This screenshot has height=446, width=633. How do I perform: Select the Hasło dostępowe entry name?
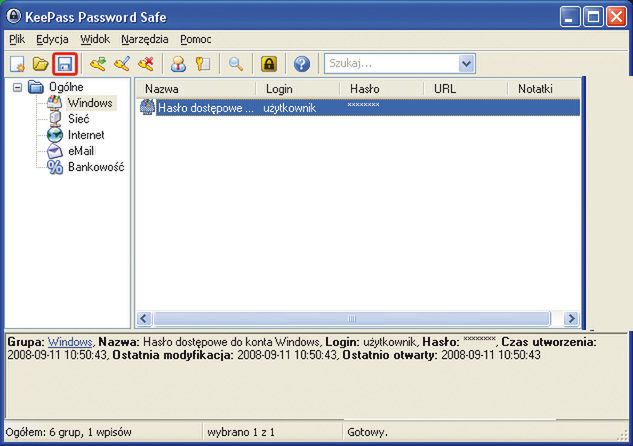click(206, 108)
